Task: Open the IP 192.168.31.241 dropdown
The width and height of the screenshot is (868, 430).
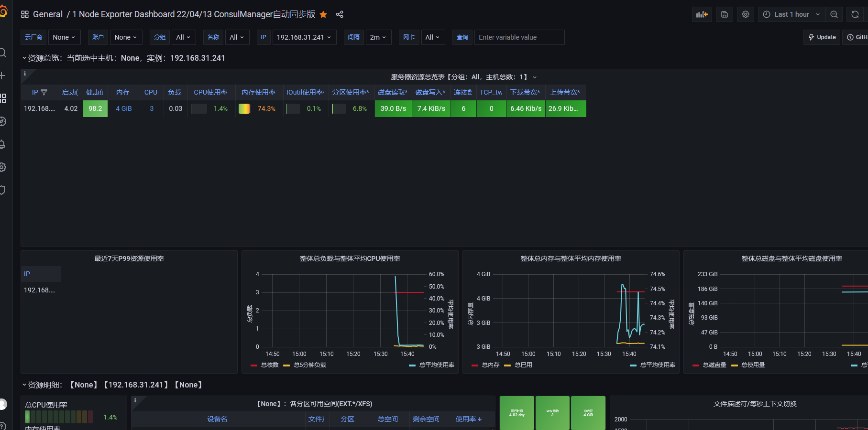Action: tap(304, 37)
